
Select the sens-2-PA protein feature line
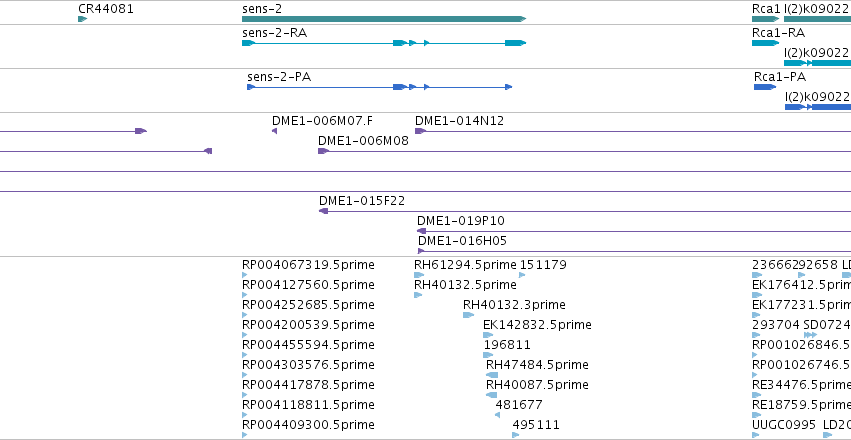click(x=379, y=87)
